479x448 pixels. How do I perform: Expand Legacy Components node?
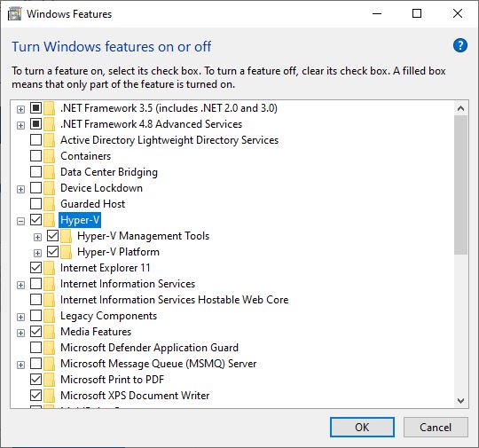point(20,317)
